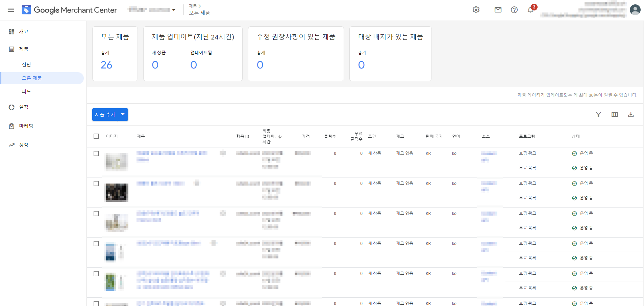Open the column chooser icon

615,114
